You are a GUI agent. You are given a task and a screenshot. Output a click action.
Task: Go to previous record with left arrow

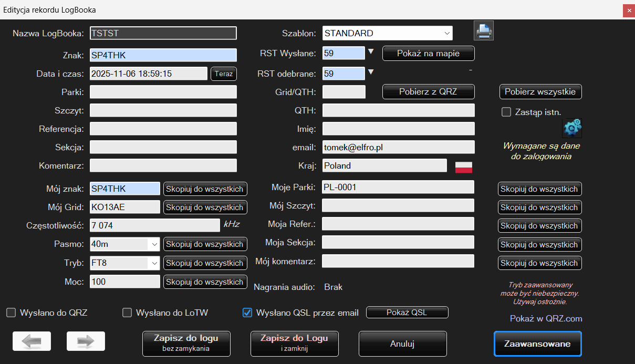[x=32, y=341]
